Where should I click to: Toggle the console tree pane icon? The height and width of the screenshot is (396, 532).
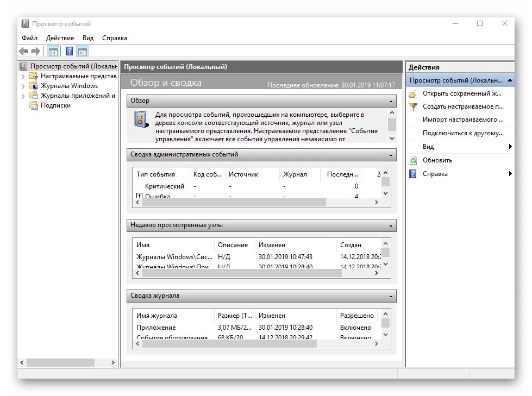(53, 52)
